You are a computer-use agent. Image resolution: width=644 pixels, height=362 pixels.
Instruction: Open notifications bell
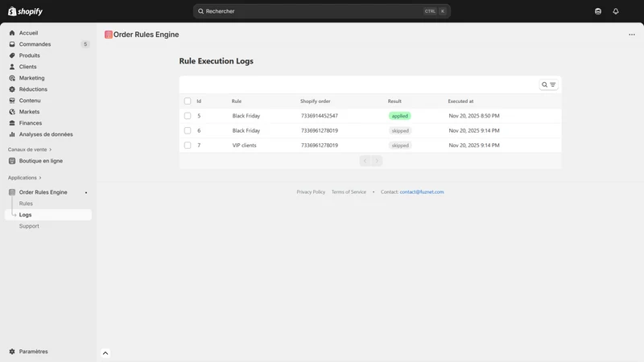point(616,11)
